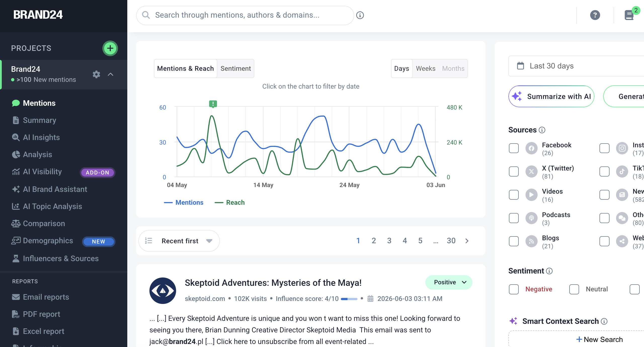Click the Podcasts source icon
The height and width of the screenshot is (347, 644).
coord(531,218)
